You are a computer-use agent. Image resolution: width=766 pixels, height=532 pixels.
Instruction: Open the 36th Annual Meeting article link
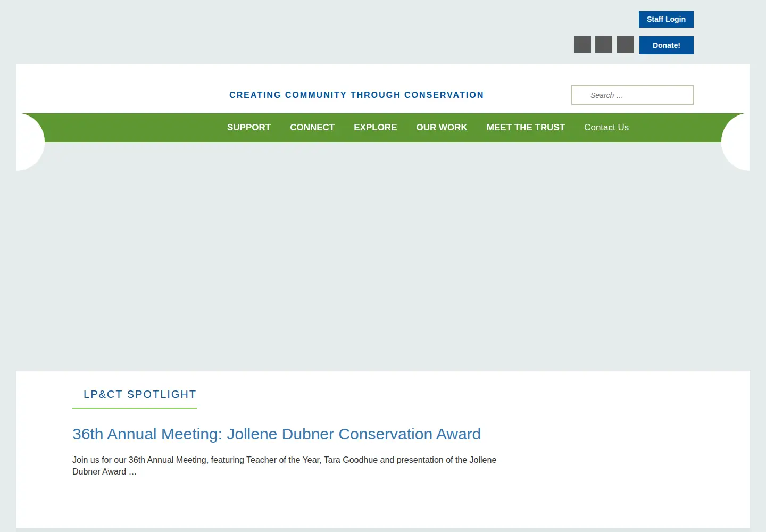277,434
